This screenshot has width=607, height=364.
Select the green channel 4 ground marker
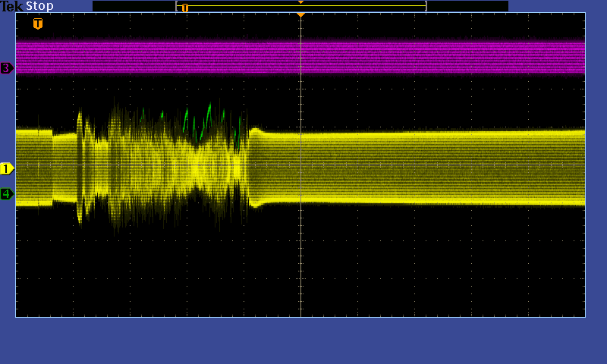pyautogui.click(x=7, y=194)
